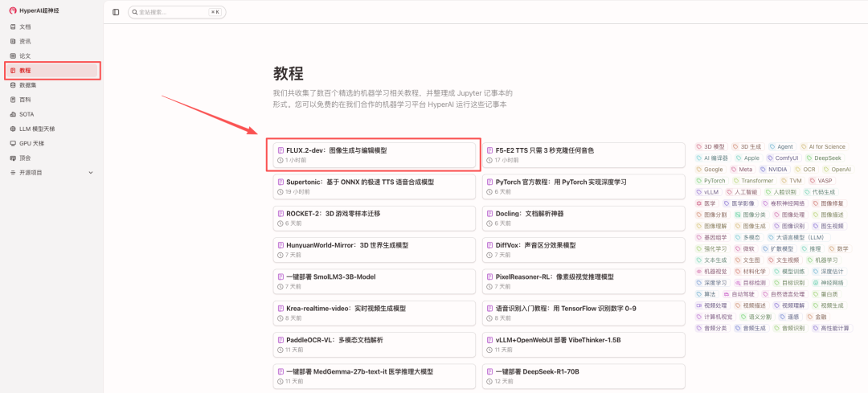Open DiffVox 声音区分效果模型 card
Screen dimensions: 868x393
click(583, 250)
